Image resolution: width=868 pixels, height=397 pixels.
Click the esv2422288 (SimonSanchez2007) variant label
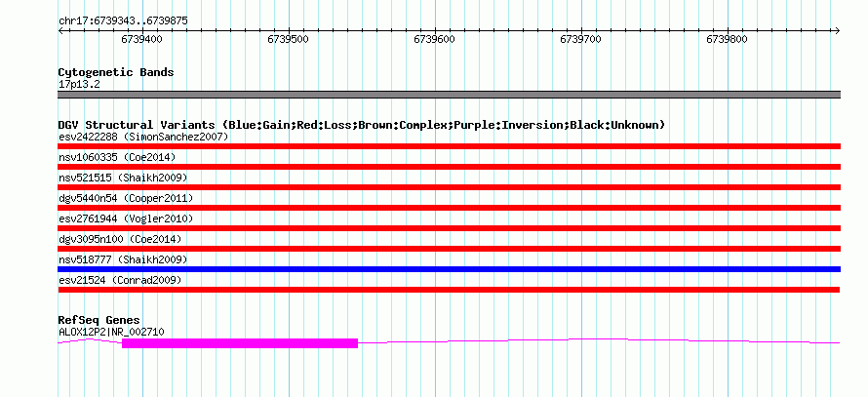point(143,137)
